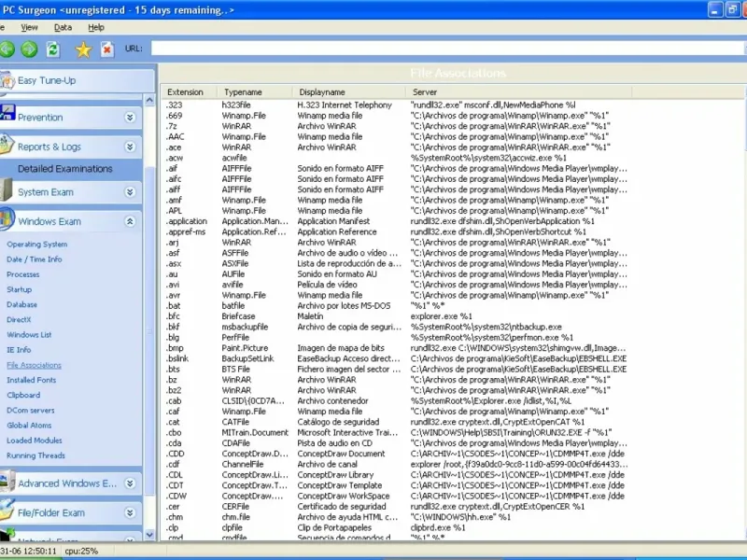Viewport: 747px width, 560px height.
Task: Expand the Advanced Windows Exam chevron
Action: (130, 483)
